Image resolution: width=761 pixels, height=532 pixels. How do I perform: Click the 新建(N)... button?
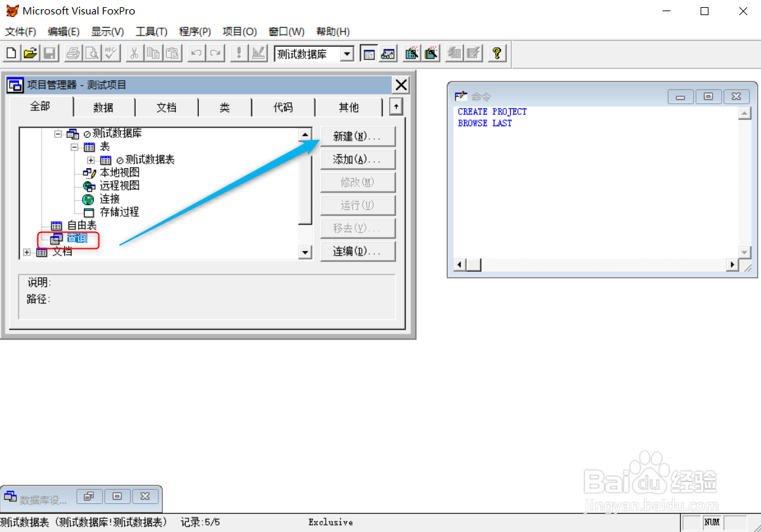pos(358,137)
